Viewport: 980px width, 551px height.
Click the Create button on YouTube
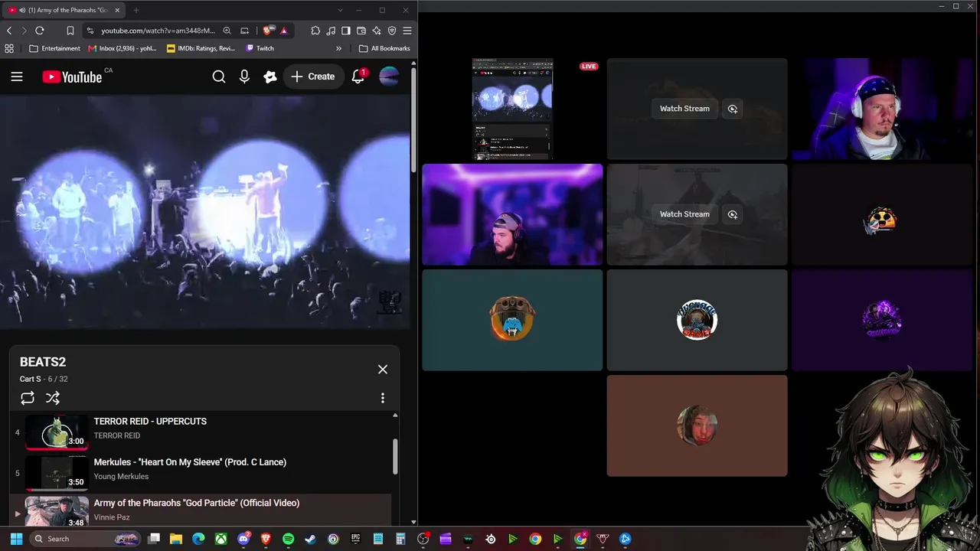(312, 77)
